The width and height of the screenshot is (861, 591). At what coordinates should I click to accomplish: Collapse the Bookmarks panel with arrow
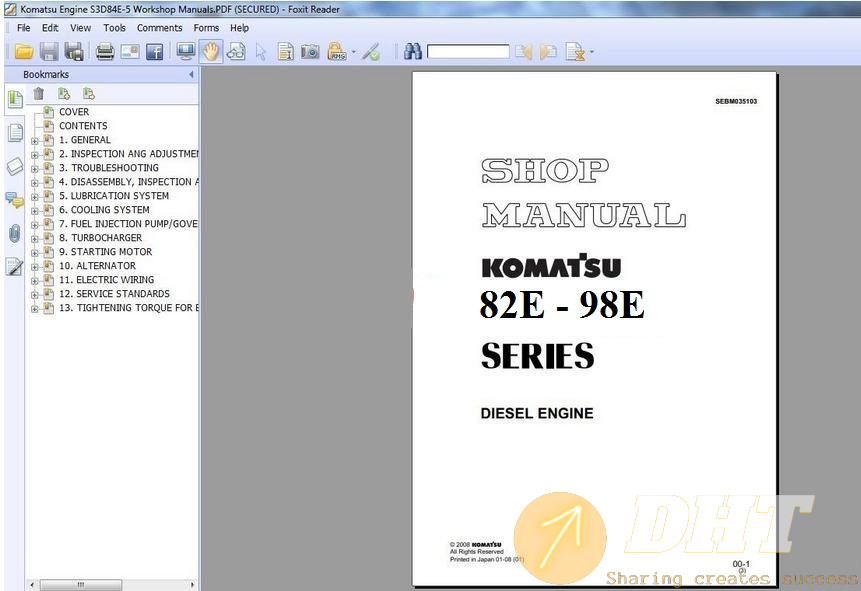pos(191,74)
